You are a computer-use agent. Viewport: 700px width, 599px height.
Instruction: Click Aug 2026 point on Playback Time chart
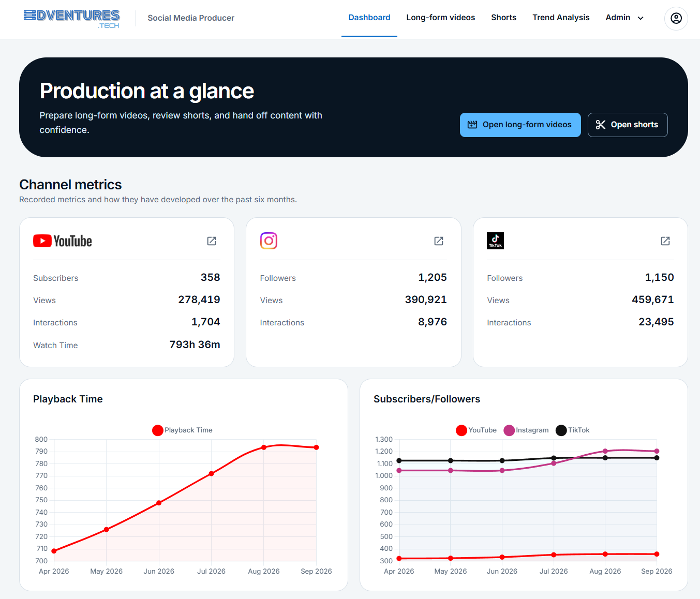coord(264,447)
